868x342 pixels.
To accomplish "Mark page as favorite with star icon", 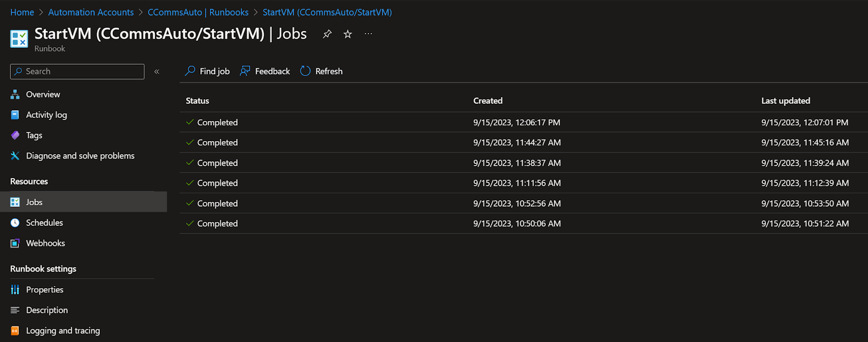I will click(x=348, y=34).
